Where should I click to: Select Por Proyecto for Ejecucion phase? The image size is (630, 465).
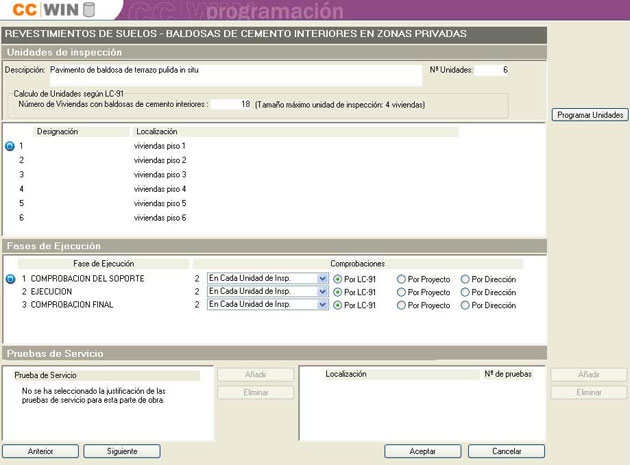[401, 292]
